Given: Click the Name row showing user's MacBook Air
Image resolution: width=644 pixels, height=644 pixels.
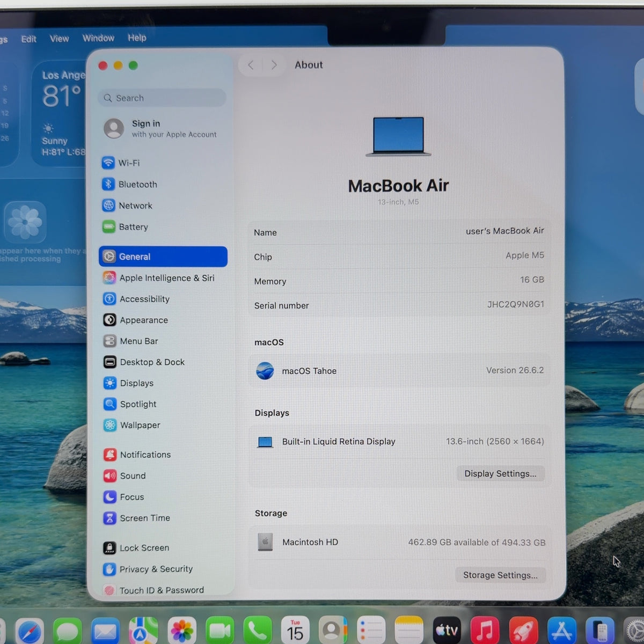Looking at the screenshot, I should (x=399, y=232).
